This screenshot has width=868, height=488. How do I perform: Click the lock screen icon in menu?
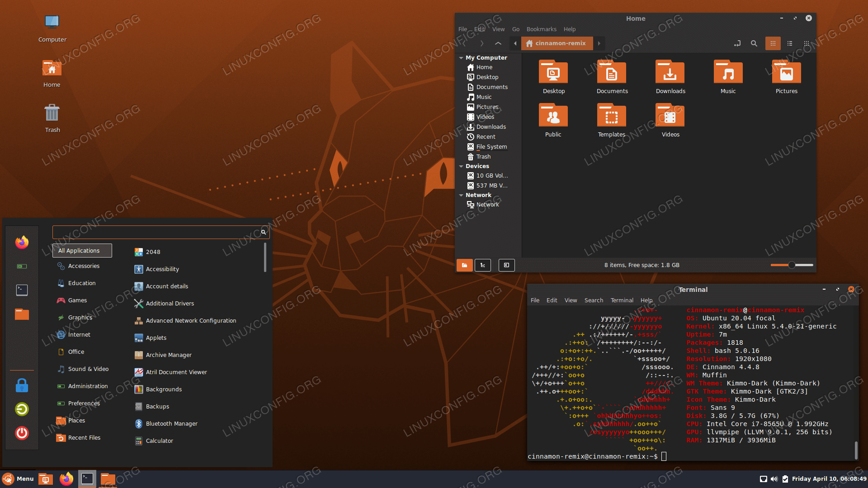point(22,385)
